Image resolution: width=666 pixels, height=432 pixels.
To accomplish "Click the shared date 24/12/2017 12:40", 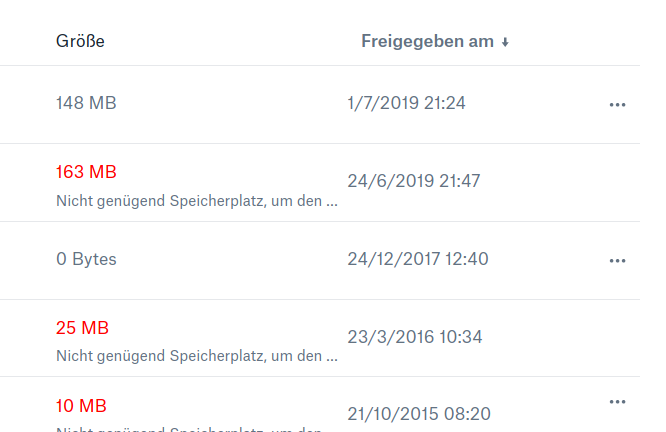I will pos(418,259).
